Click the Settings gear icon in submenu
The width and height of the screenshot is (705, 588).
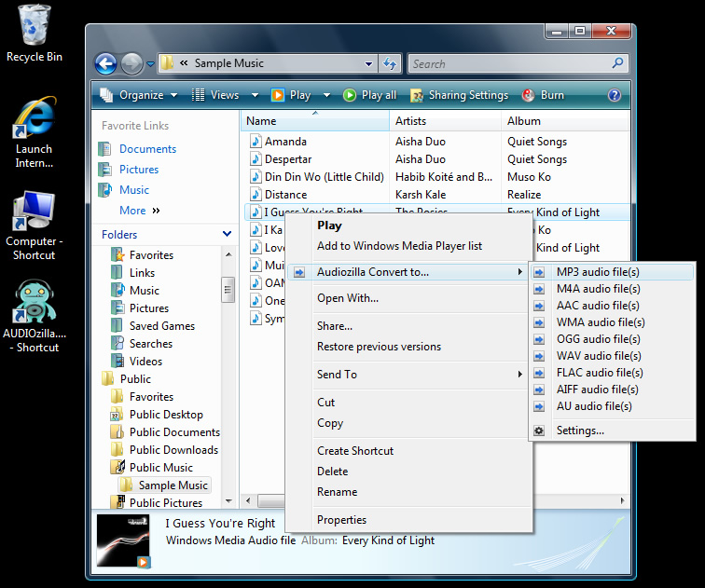539,431
